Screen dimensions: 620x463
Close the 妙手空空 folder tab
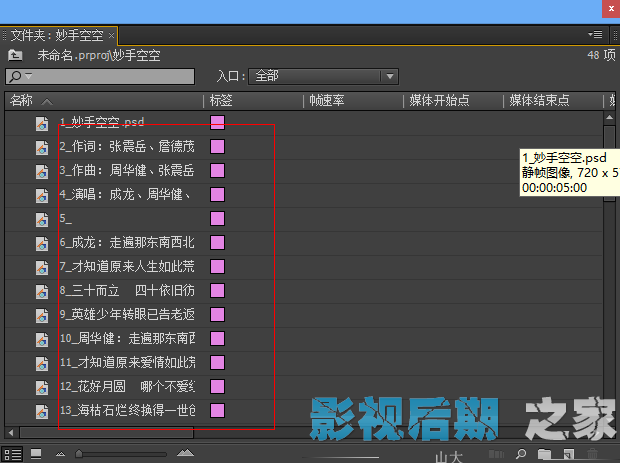click(x=112, y=36)
